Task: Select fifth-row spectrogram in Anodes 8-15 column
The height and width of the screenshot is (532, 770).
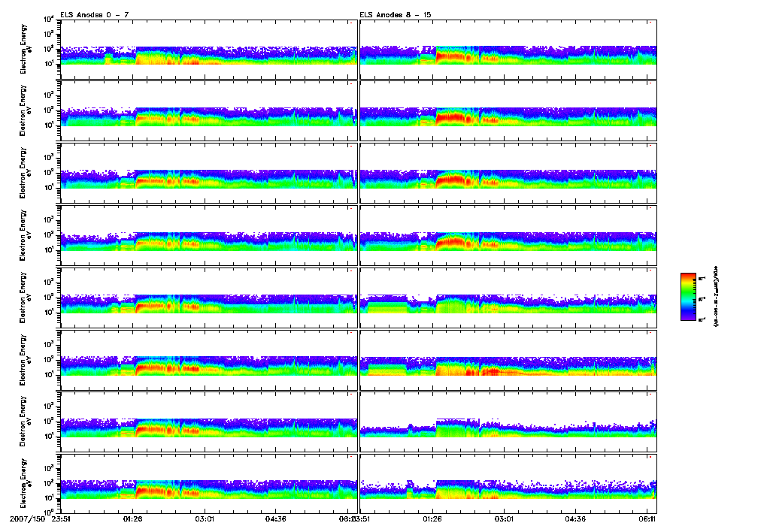Action: point(508,298)
